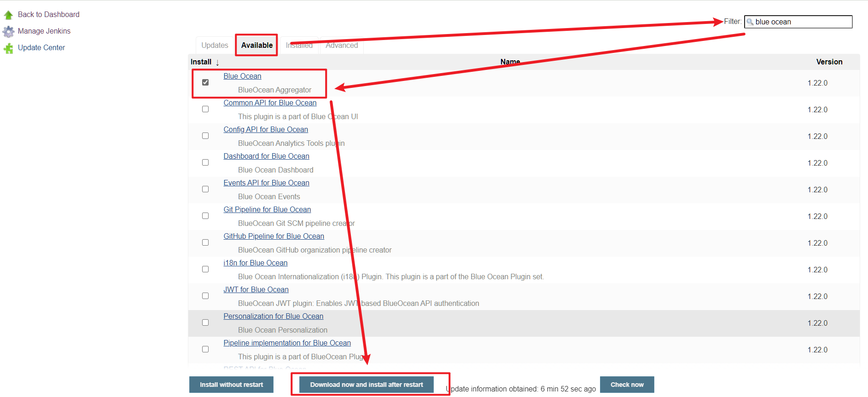
Task: Click the Blue Ocean Internationalization (i18n) description text
Action: [x=390, y=277]
